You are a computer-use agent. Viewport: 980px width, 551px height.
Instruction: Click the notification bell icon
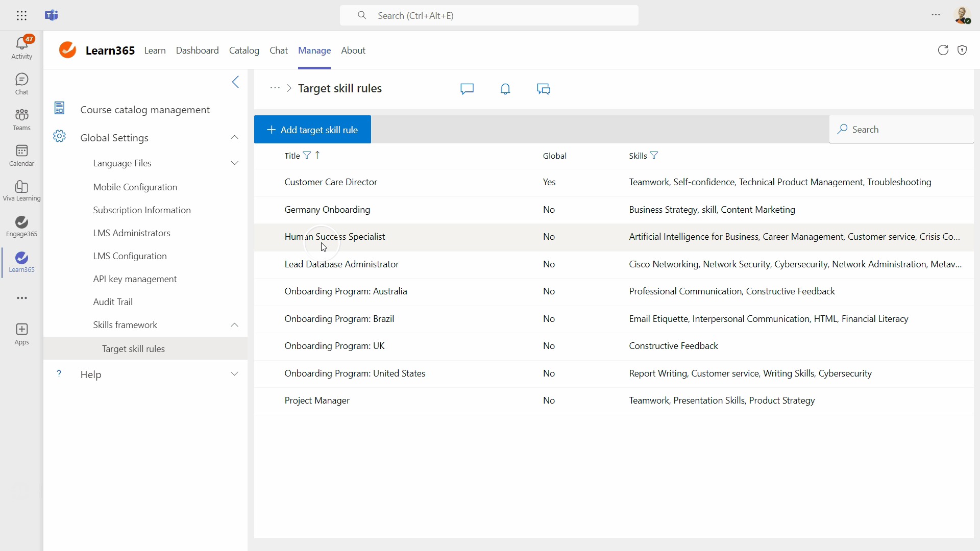505,89
